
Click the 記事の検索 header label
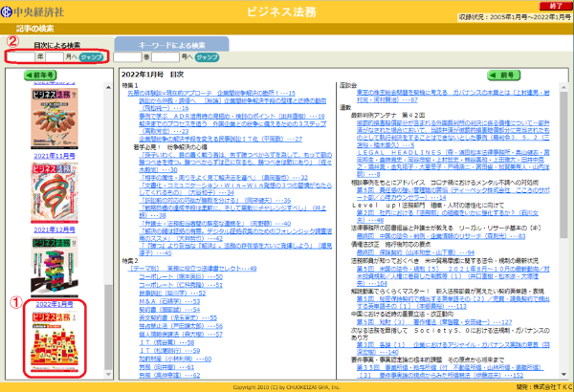[x=34, y=29]
